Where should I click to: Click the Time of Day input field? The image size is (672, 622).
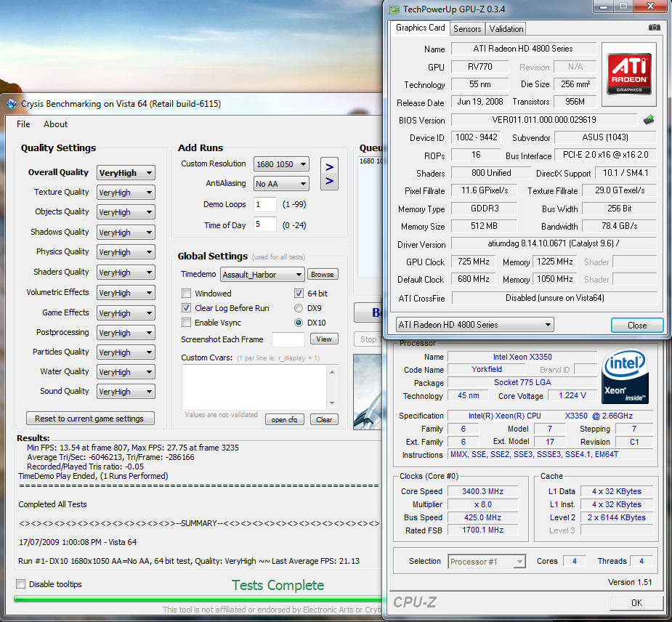tap(265, 225)
